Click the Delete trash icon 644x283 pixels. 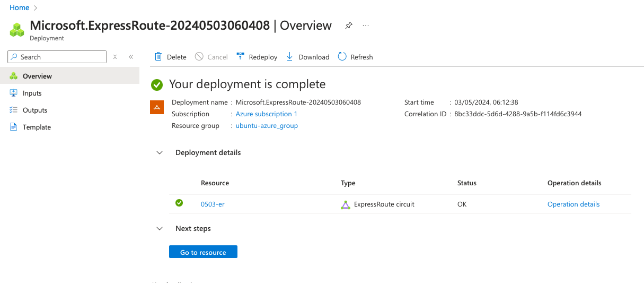158,56
